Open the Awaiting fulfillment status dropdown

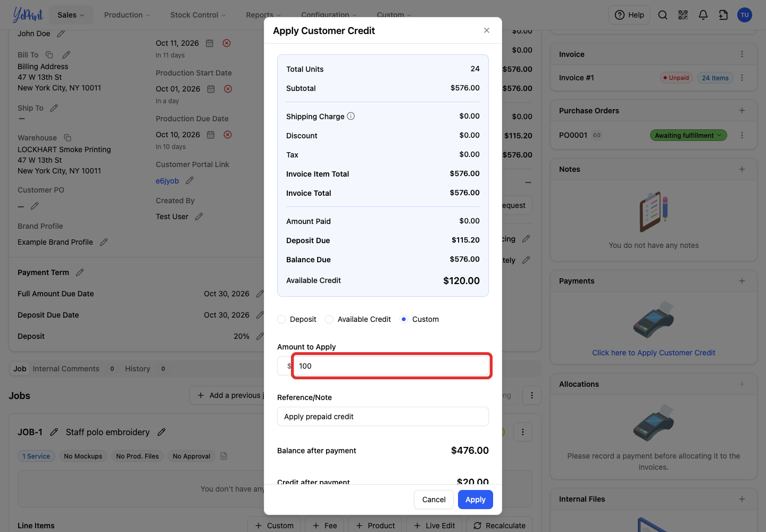pyautogui.click(x=688, y=135)
